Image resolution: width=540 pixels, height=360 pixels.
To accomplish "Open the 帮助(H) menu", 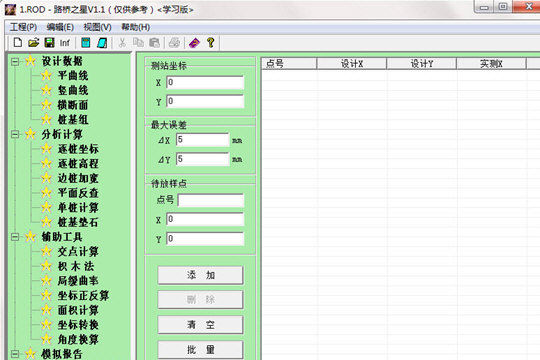I will coord(135,27).
